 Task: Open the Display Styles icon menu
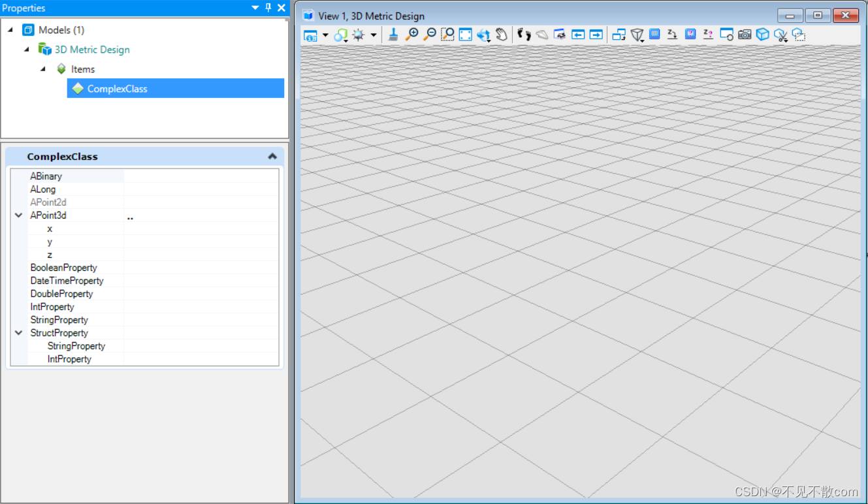pos(340,35)
